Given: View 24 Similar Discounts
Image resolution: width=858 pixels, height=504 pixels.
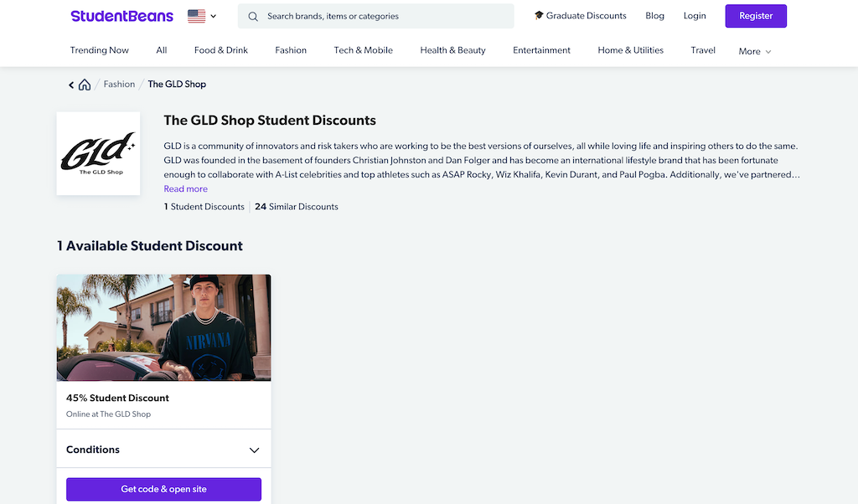Looking at the screenshot, I should (296, 207).
